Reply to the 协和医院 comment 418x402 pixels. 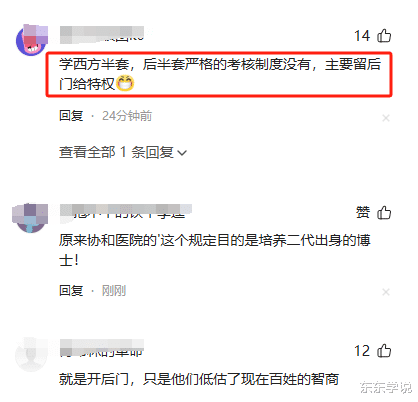tap(71, 291)
